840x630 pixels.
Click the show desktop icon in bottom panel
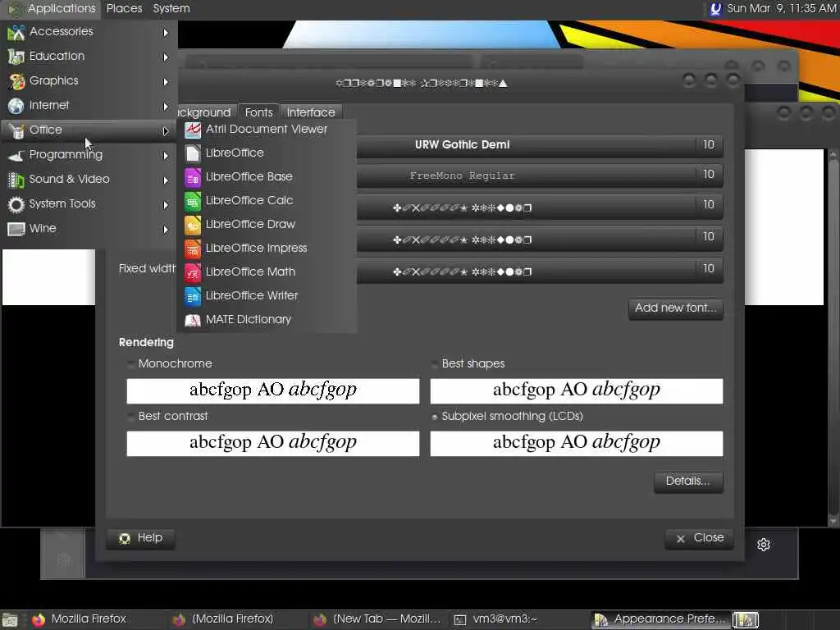10,620
